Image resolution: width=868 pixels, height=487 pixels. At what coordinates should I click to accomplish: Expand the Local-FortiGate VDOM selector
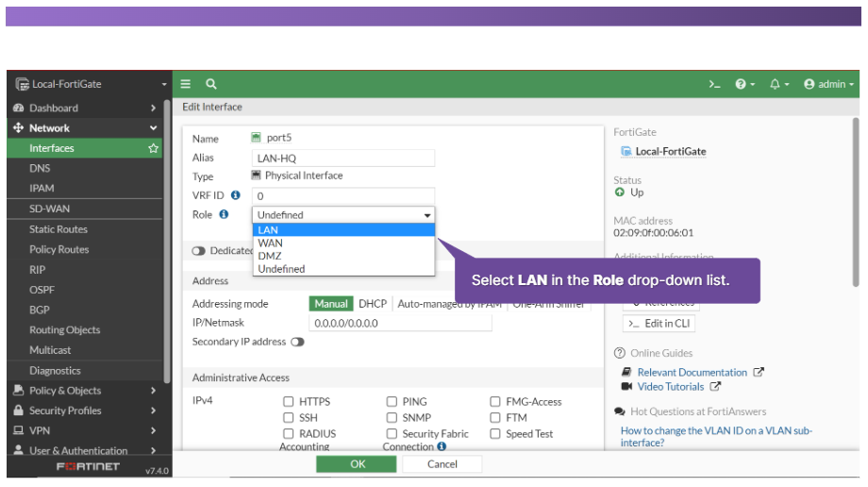[x=164, y=84]
